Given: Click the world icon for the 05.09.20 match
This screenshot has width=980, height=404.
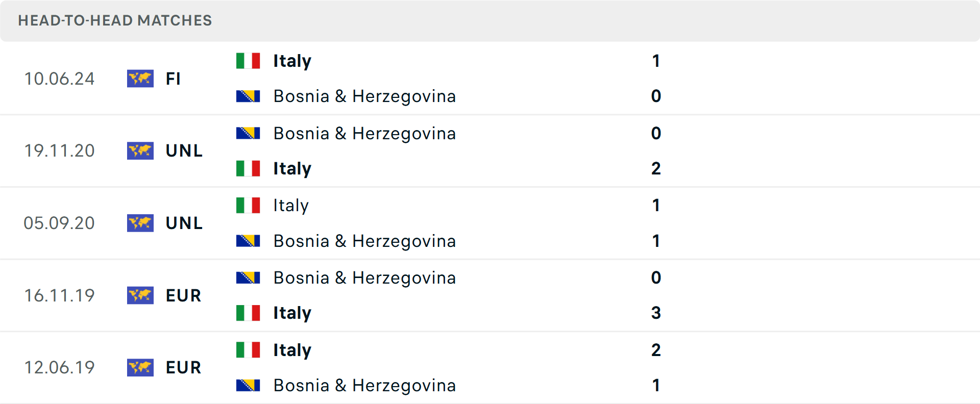Looking at the screenshot, I should (x=140, y=223).
